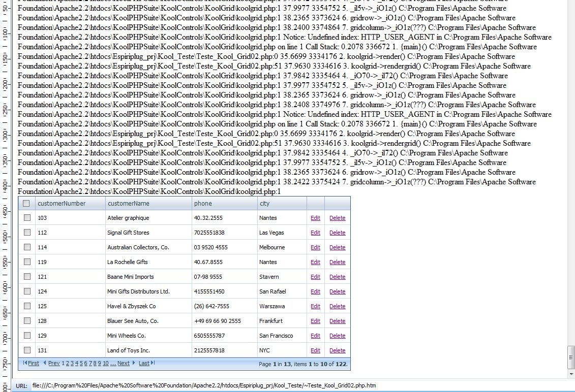Go to page 5 in pager
575x392 pixels.
tap(81, 363)
